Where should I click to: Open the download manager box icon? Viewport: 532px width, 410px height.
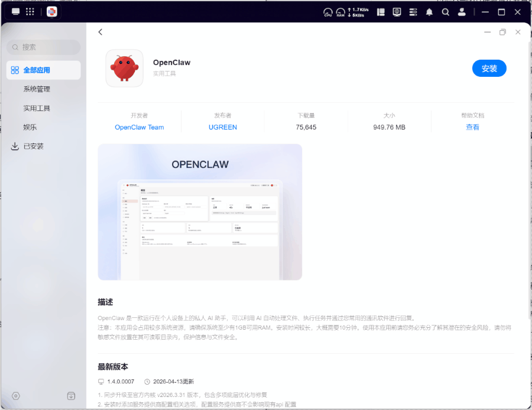tap(71, 396)
